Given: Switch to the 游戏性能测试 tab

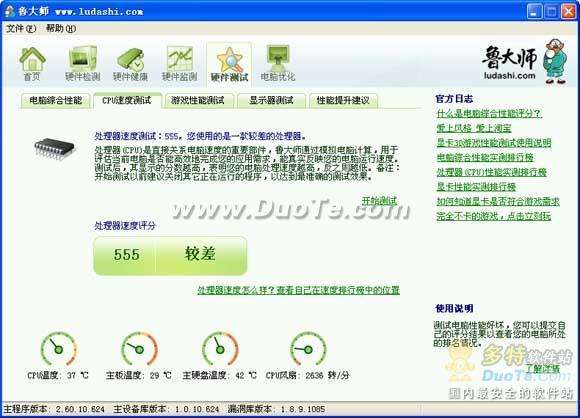Looking at the screenshot, I should coord(198,100).
